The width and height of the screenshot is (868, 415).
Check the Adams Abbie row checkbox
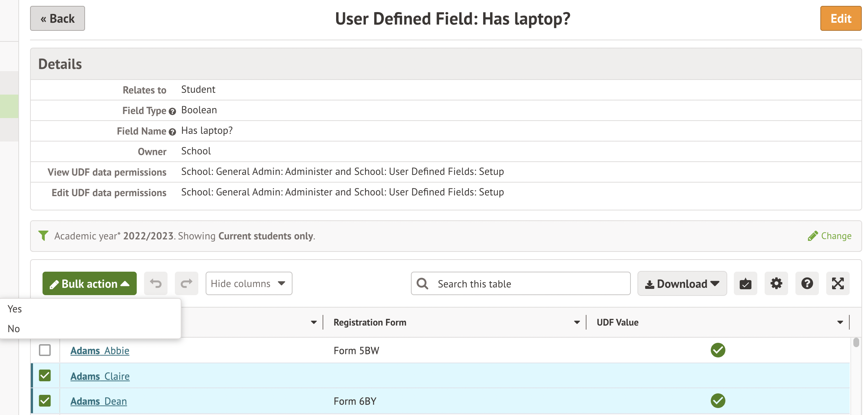coord(45,350)
